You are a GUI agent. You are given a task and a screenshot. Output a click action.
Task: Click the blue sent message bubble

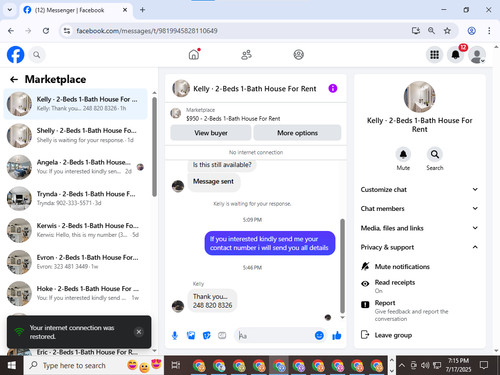[x=269, y=243]
